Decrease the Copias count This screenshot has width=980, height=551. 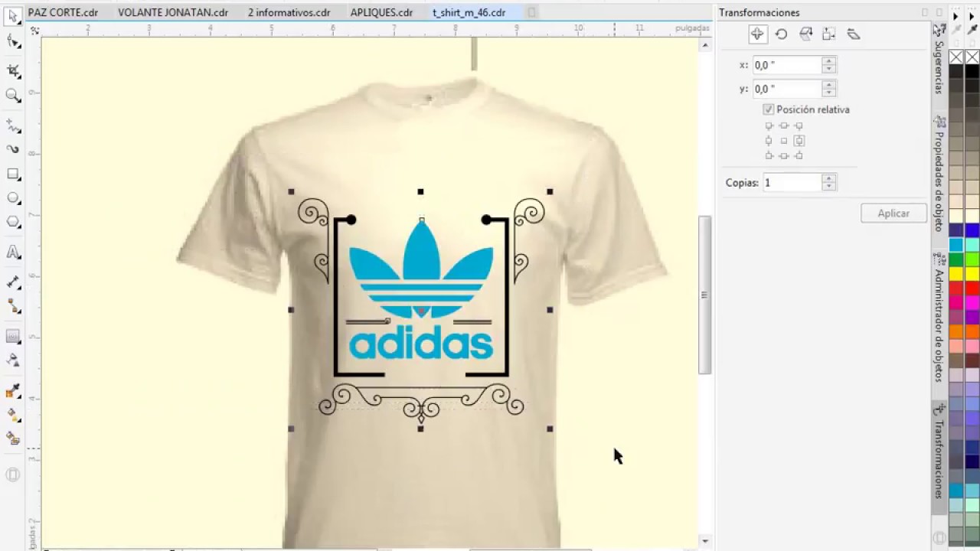(x=828, y=187)
